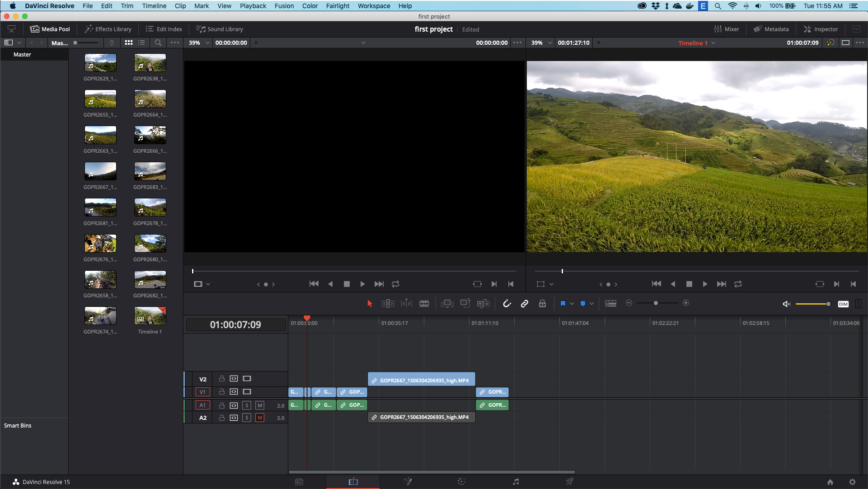Image resolution: width=868 pixels, height=489 pixels.
Task: Toggle the linked selection chain icon
Action: [525, 304]
